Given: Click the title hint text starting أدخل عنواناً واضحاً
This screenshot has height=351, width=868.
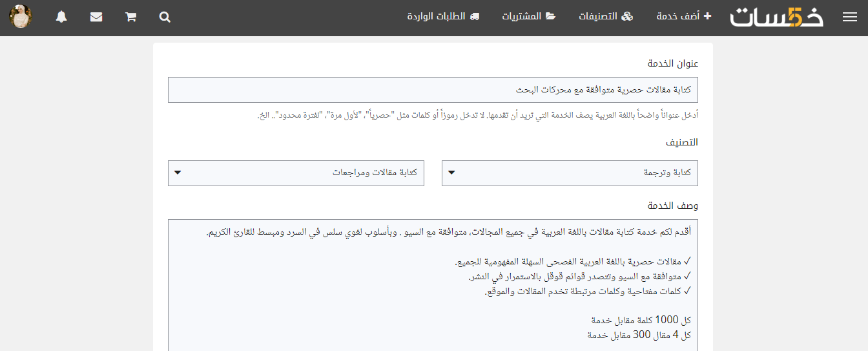Looking at the screenshot, I should 478,115.
